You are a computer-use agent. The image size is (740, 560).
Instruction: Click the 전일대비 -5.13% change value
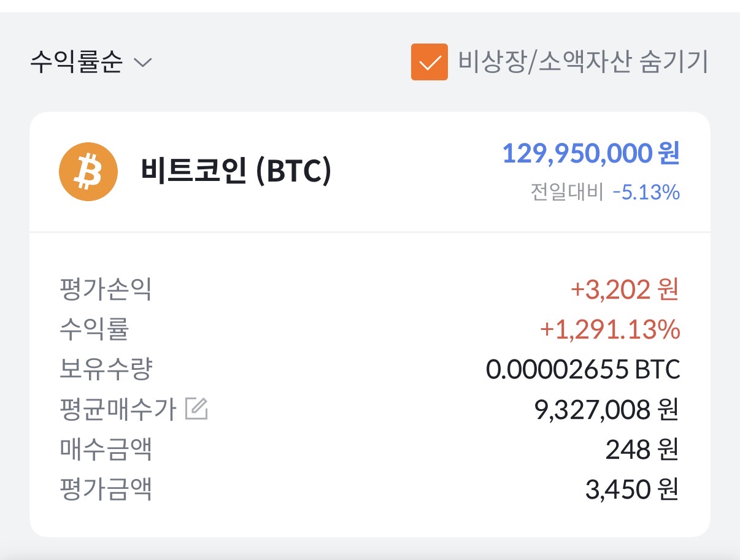pos(646,193)
